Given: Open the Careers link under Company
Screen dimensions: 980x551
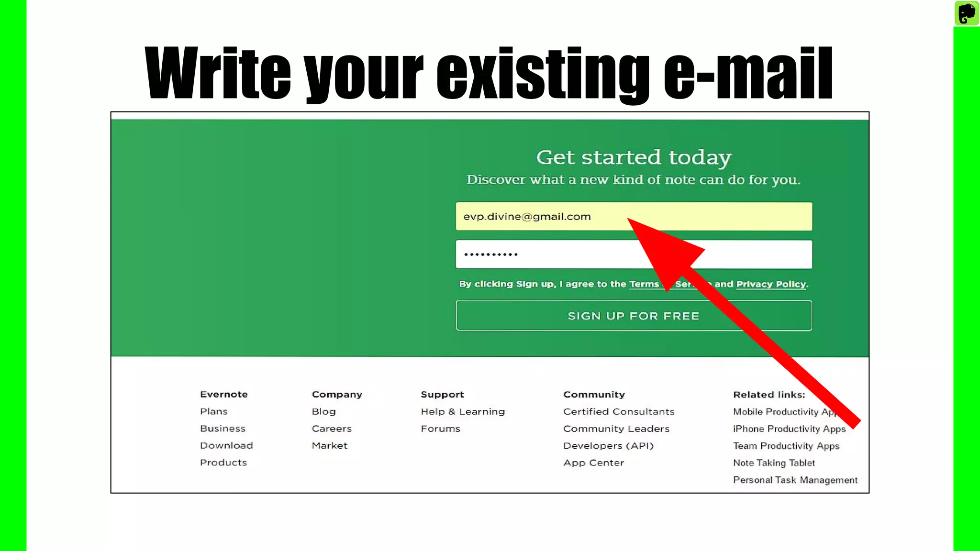Looking at the screenshot, I should pyautogui.click(x=332, y=429).
